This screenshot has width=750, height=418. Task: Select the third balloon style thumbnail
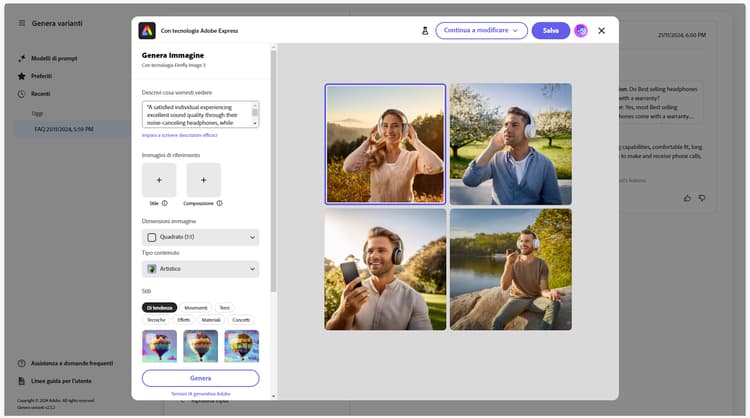[242, 346]
